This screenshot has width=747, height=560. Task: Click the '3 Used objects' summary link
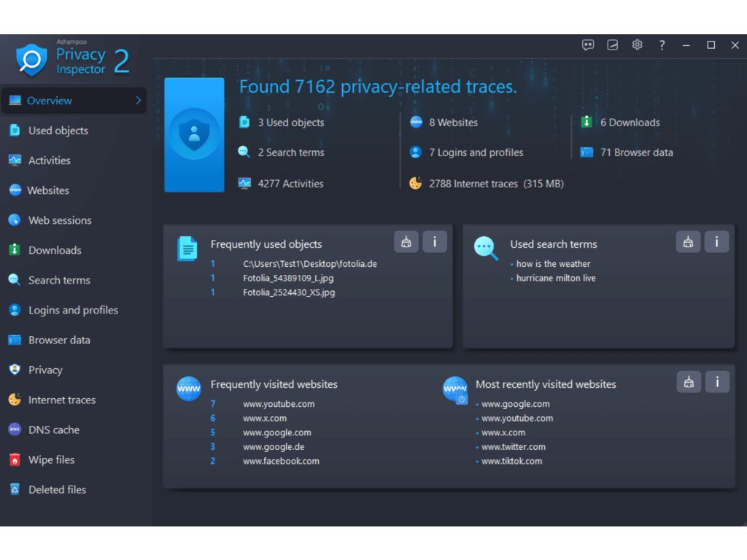click(x=290, y=122)
